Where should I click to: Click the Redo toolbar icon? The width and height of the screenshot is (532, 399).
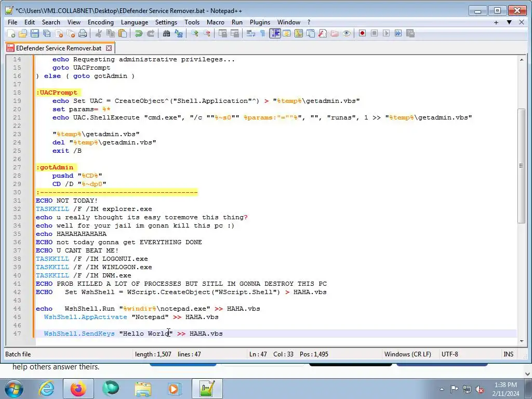[x=150, y=33]
